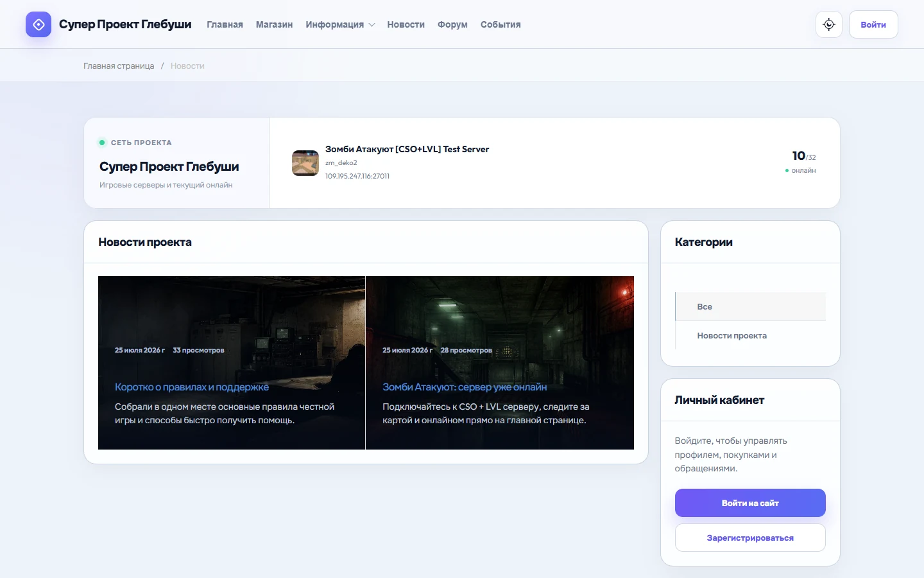Open the События navigation item
This screenshot has height=578, width=924.
501,24
